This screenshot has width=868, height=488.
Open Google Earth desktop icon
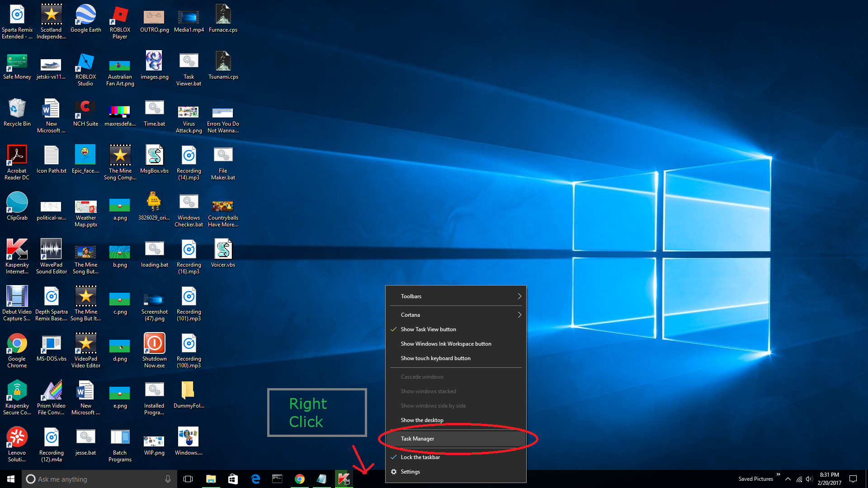(x=85, y=19)
